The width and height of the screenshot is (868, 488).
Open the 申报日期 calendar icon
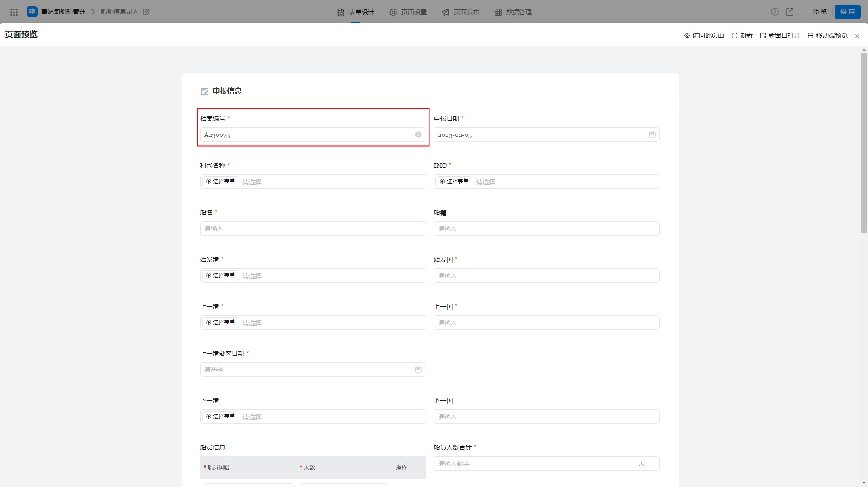click(652, 135)
